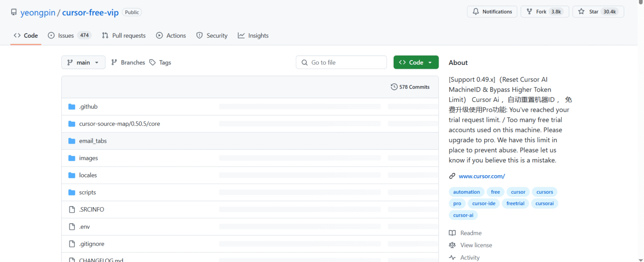Viewport: 644px width, 262px height.
Task: Click the fork icon button
Action: pyautogui.click(x=530, y=12)
